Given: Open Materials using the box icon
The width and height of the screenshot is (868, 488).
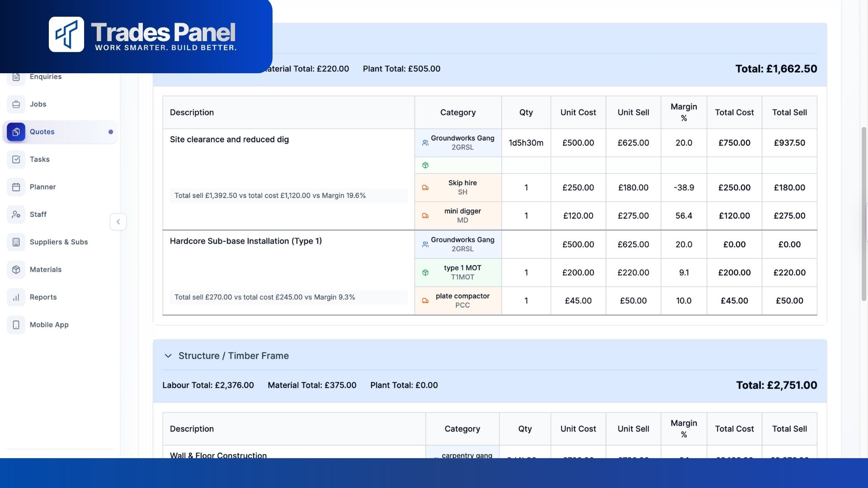Looking at the screenshot, I should (x=16, y=269).
